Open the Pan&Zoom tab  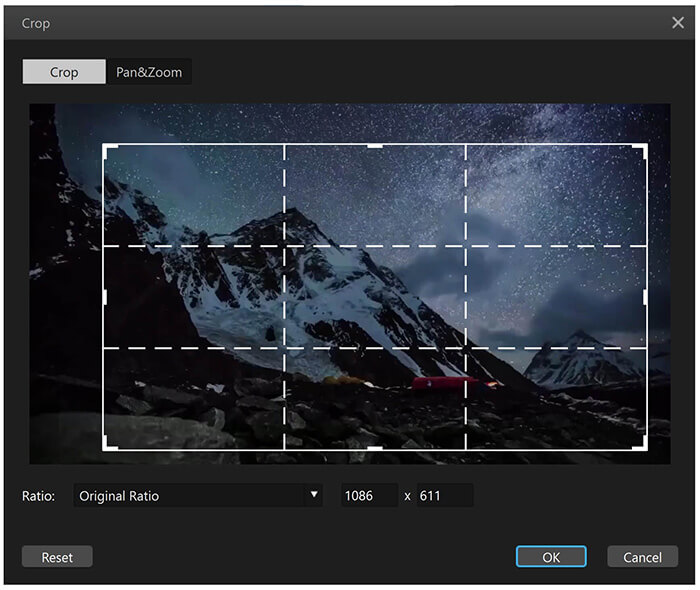pos(149,71)
